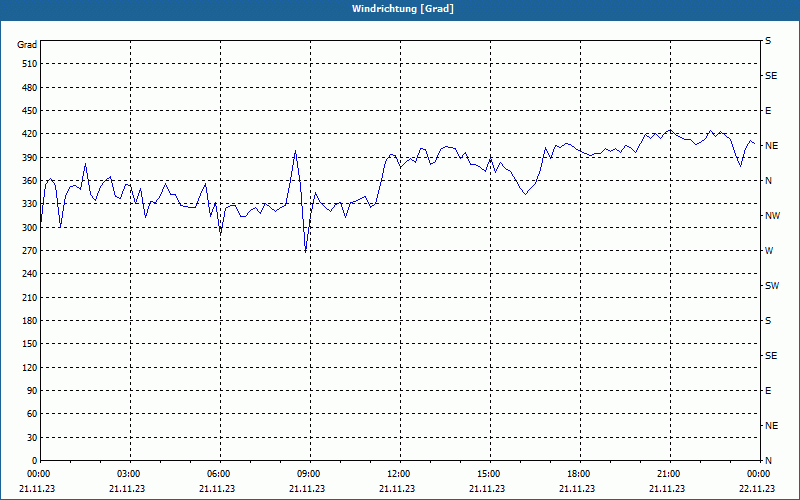Click the 15:00 time axis label
800x500 pixels.
490,474
